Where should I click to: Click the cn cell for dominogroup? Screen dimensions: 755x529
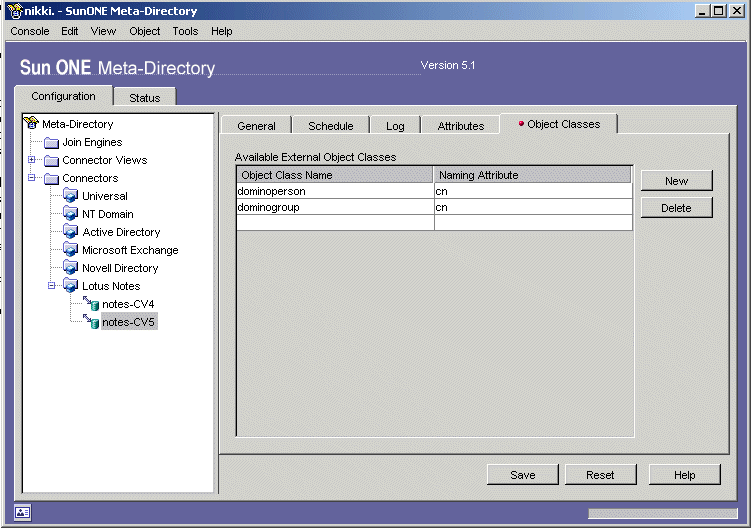533,207
